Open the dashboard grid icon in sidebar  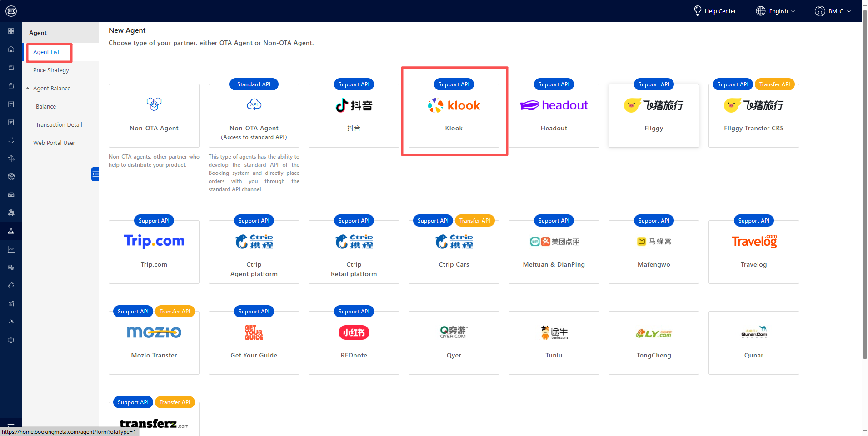pos(11,31)
